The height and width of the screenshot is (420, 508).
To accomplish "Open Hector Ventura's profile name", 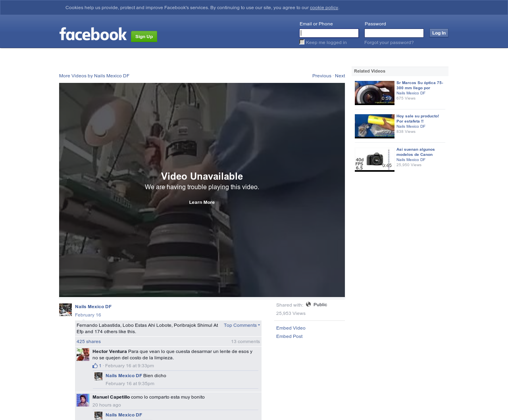I will [110, 351].
